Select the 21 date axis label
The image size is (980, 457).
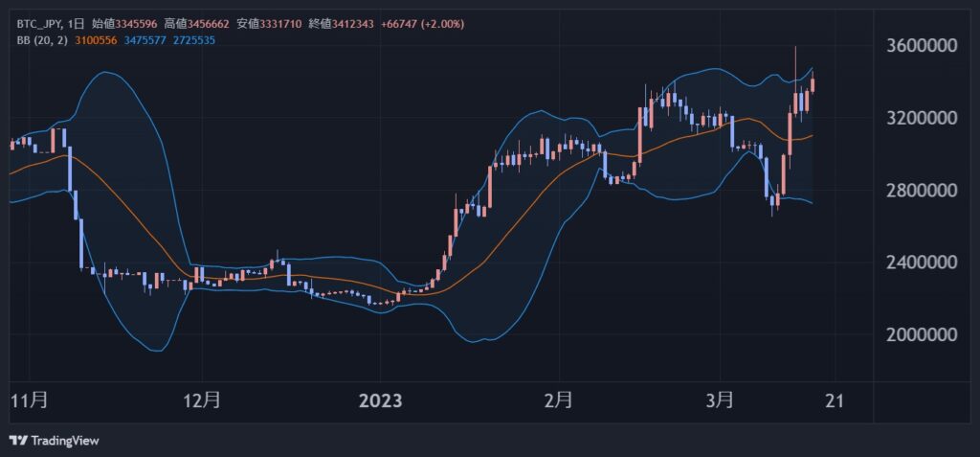click(x=835, y=400)
